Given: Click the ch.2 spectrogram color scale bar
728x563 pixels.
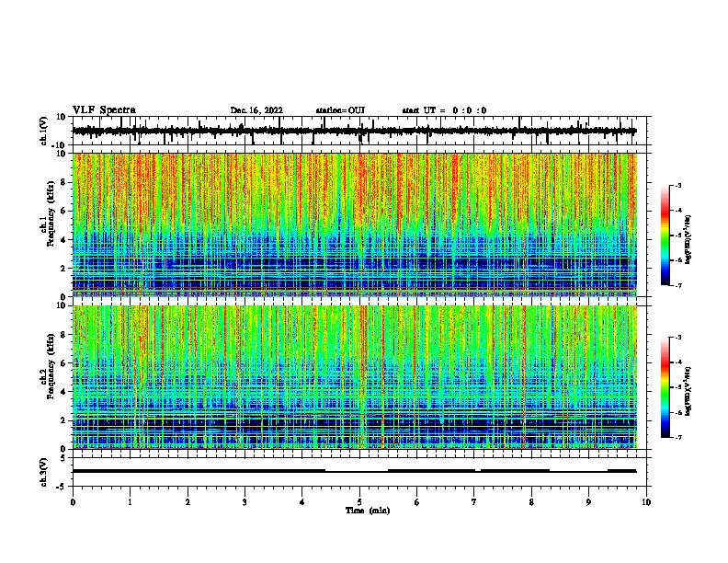Looking at the screenshot, I should (665, 387).
